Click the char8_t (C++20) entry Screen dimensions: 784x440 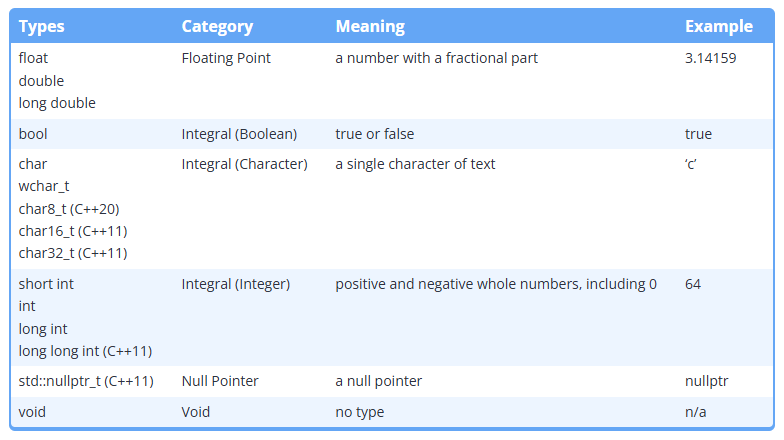[x=69, y=209]
